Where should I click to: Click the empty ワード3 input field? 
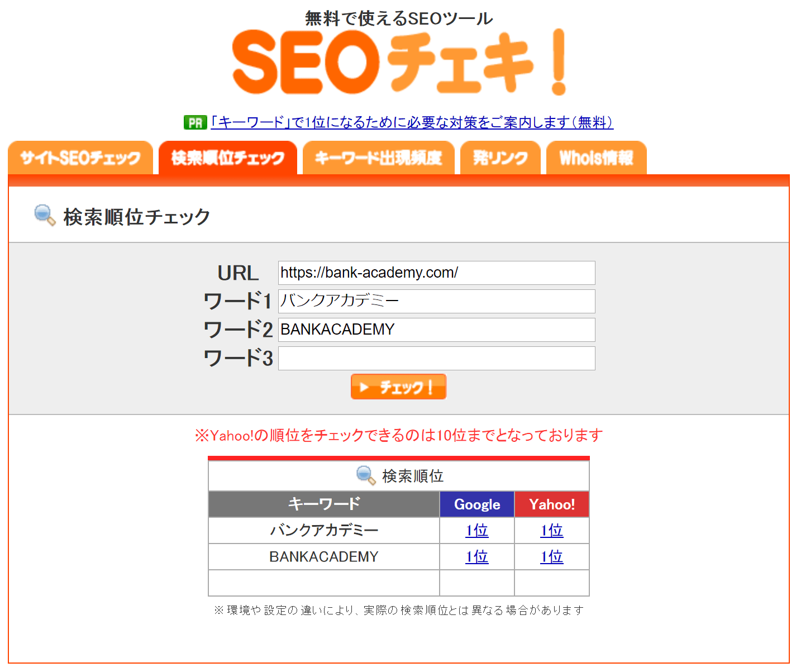(x=437, y=358)
